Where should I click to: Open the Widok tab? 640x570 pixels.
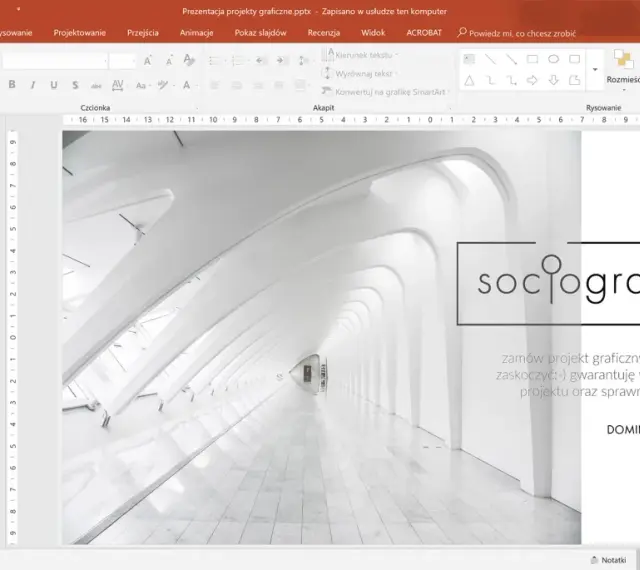(x=373, y=33)
